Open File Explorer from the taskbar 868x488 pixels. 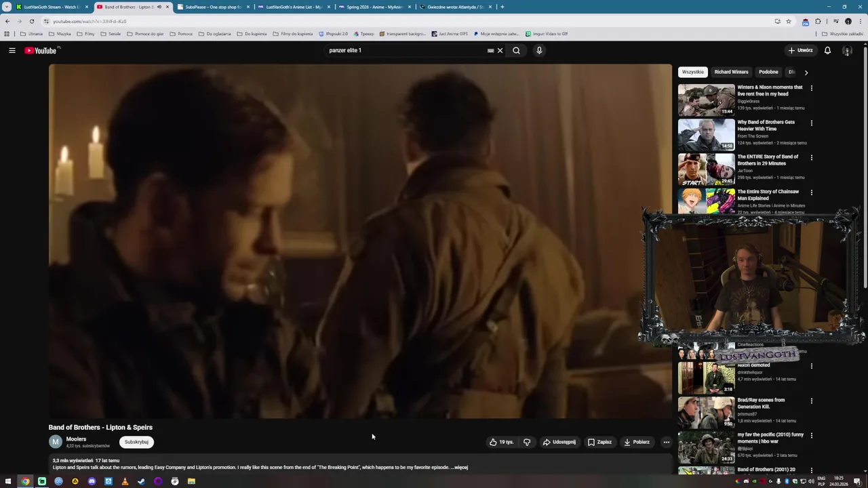(x=191, y=481)
